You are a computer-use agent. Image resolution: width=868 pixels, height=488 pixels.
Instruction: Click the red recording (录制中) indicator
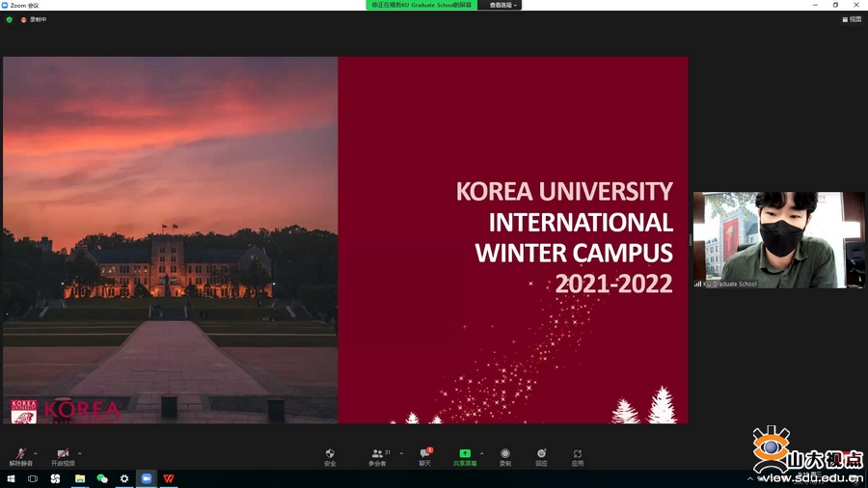tap(34, 19)
